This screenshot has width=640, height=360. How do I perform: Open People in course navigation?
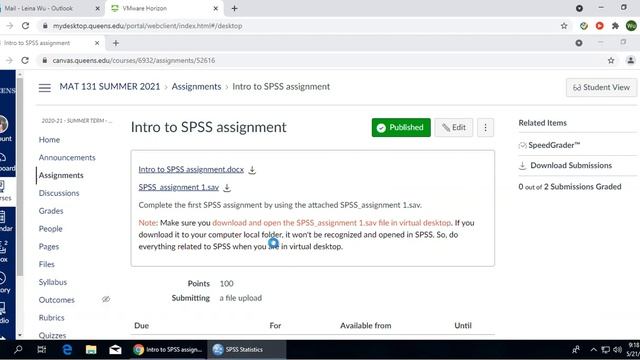click(x=51, y=229)
